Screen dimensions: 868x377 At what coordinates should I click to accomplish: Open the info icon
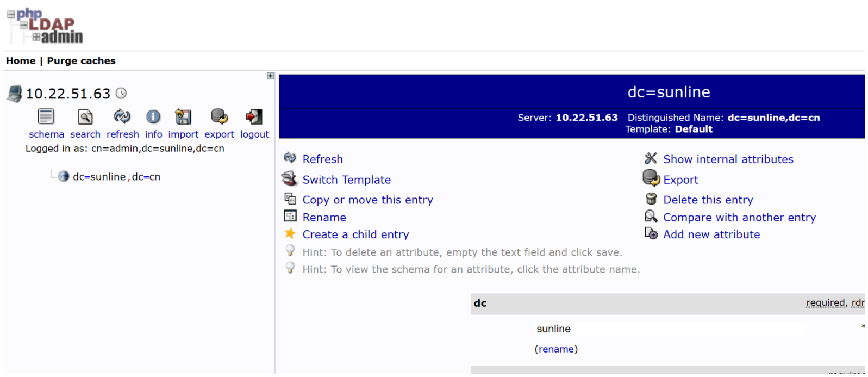(153, 116)
